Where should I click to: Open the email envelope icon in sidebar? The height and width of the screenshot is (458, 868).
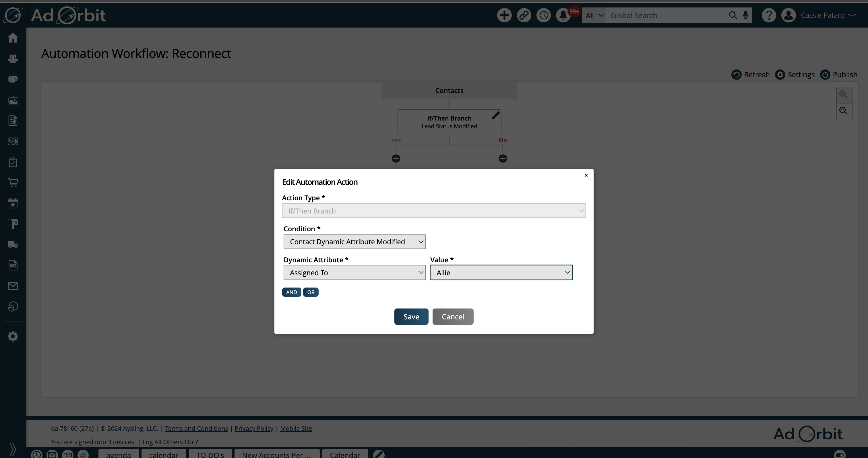point(13,286)
